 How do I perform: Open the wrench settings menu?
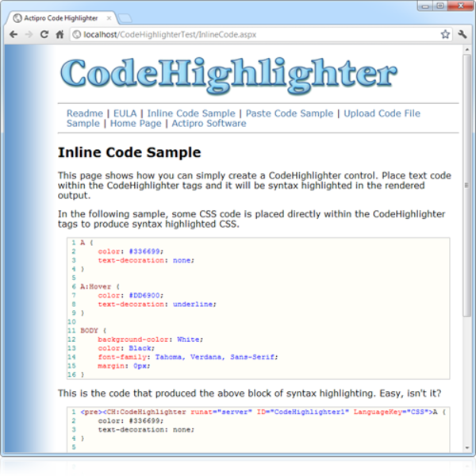463,35
